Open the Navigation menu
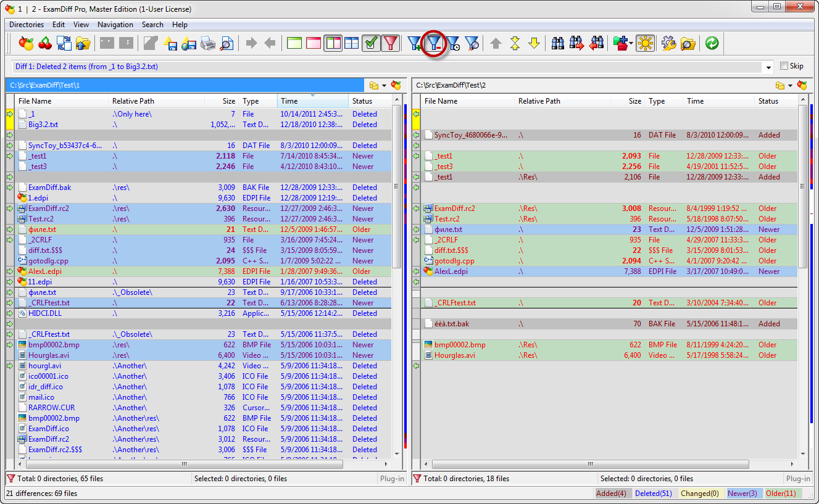819x504 pixels. coord(115,25)
